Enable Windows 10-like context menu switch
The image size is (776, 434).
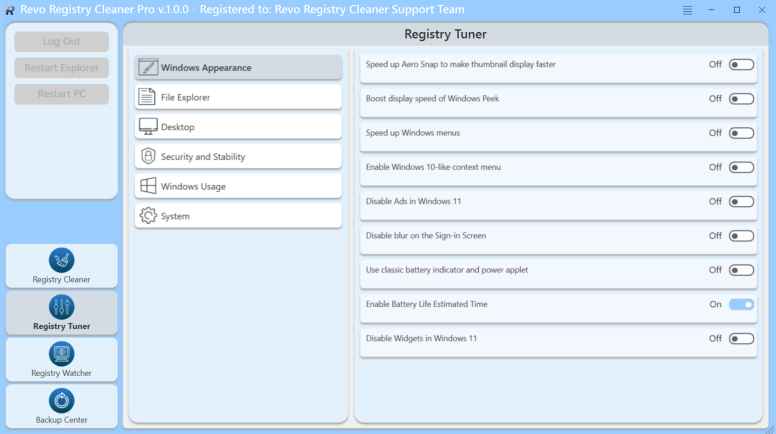(x=741, y=167)
